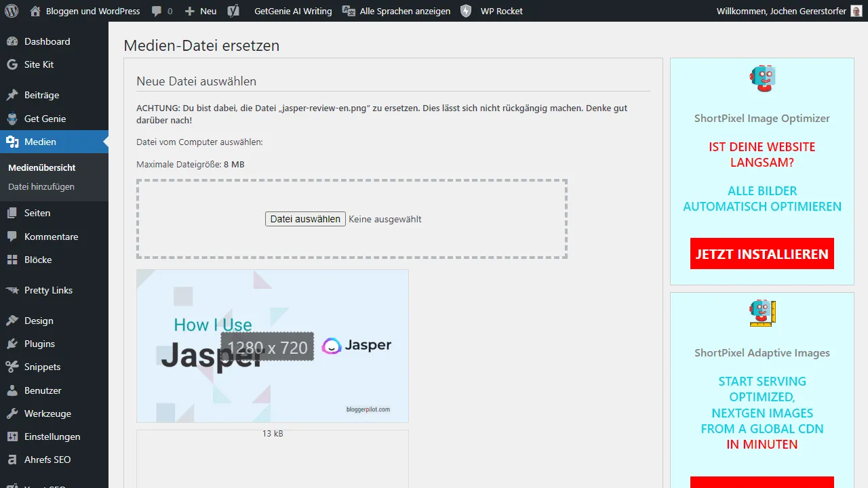Open WP Rocket admin bar item
The height and width of the screenshot is (488, 868).
point(502,11)
